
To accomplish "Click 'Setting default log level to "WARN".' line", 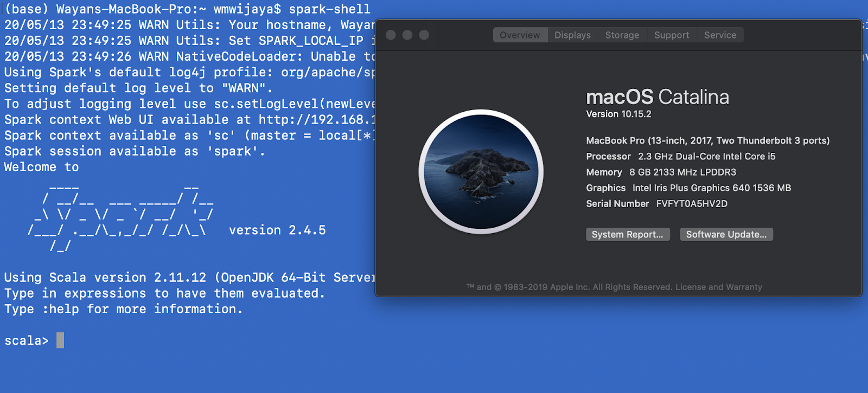I will tap(138, 88).
